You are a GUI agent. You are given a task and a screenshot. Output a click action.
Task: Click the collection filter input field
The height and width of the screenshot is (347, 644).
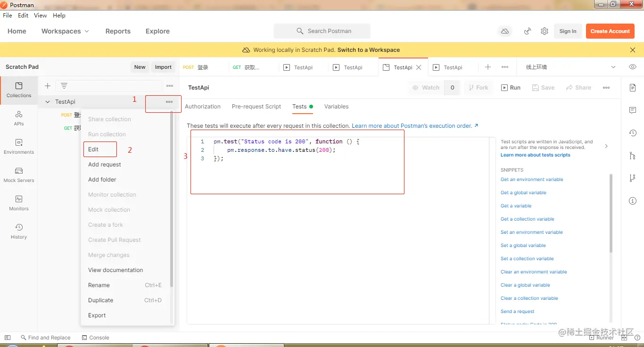click(108, 86)
